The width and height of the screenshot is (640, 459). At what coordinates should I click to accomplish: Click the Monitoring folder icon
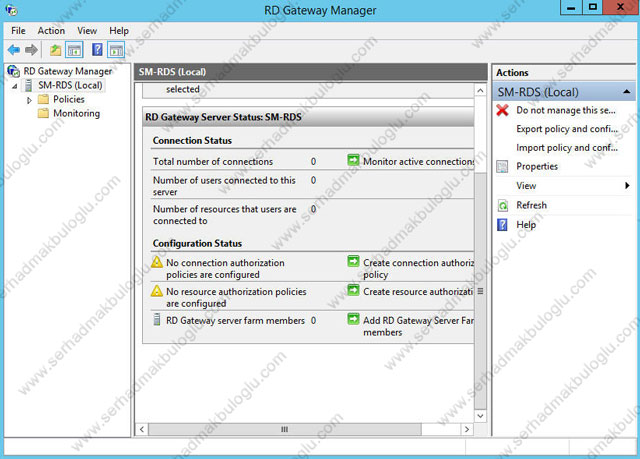tap(43, 113)
